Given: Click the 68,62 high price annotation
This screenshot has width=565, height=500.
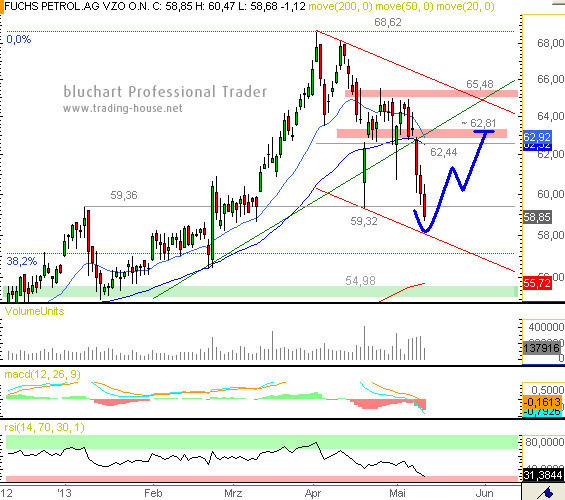Looking at the screenshot, I should (388, 22).
